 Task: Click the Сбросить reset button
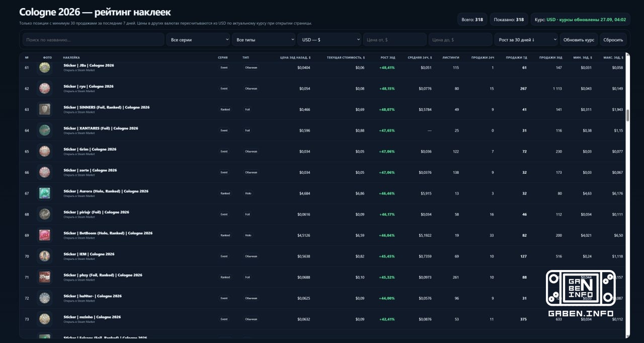(613, 40)
